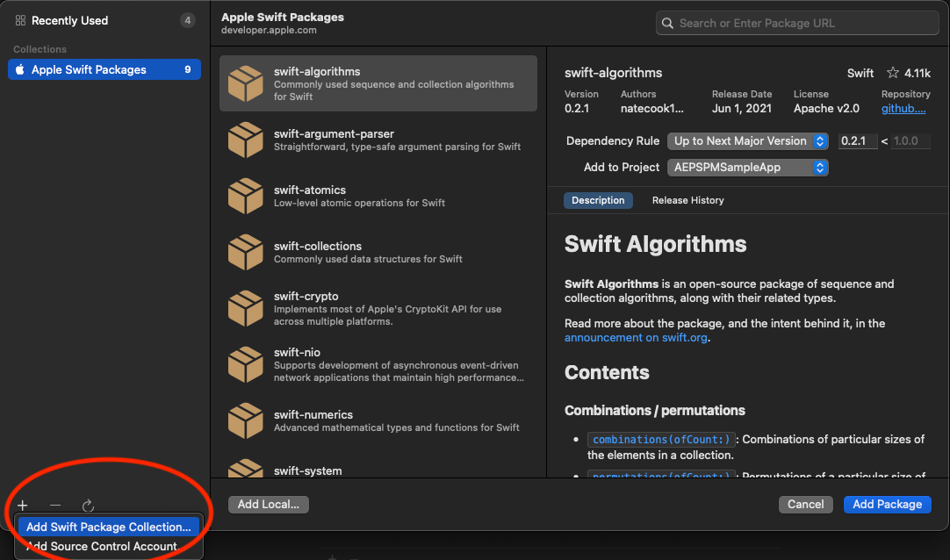The height and width of the screenshot is (560, 950).
Task: Click the swift-nio package box icon
Action: pos(245,364)
